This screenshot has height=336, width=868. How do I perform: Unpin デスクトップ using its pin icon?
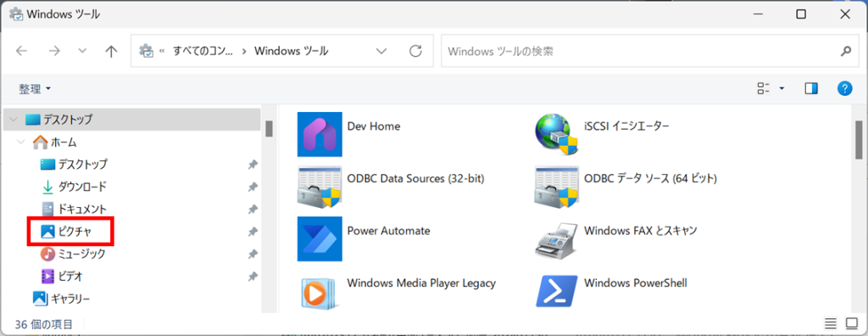[x=253, y=164]
